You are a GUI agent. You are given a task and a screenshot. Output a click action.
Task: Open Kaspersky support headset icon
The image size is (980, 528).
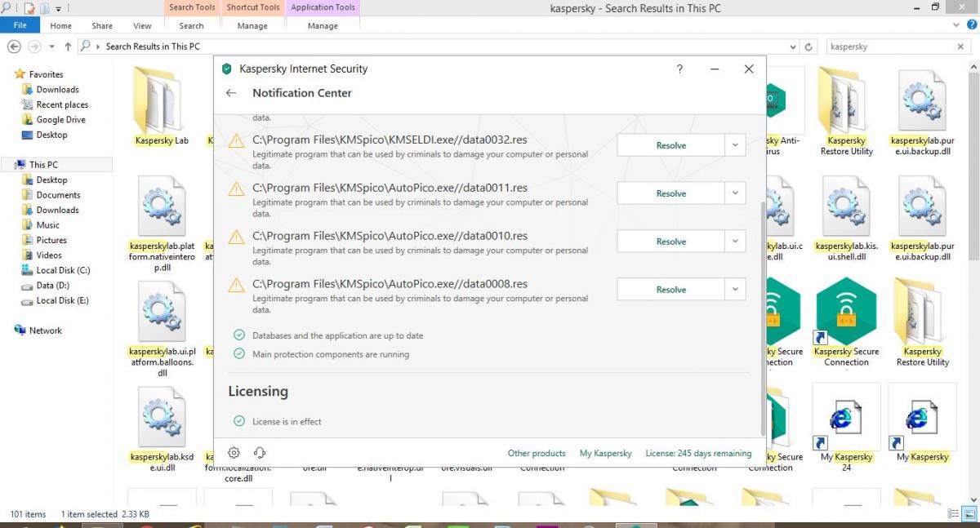tap(261, 453)
